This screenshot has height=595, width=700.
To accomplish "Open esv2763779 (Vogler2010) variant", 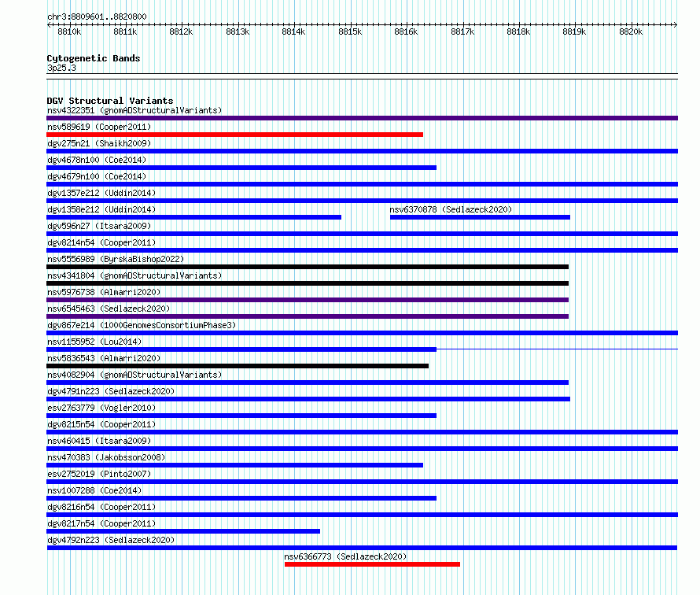I will click(101, 408).
